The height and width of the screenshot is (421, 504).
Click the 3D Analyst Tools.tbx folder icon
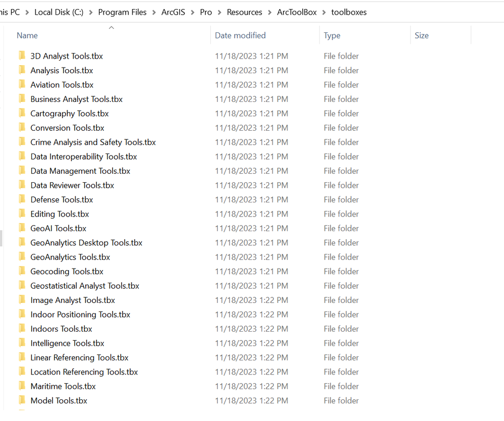point(22,56)
